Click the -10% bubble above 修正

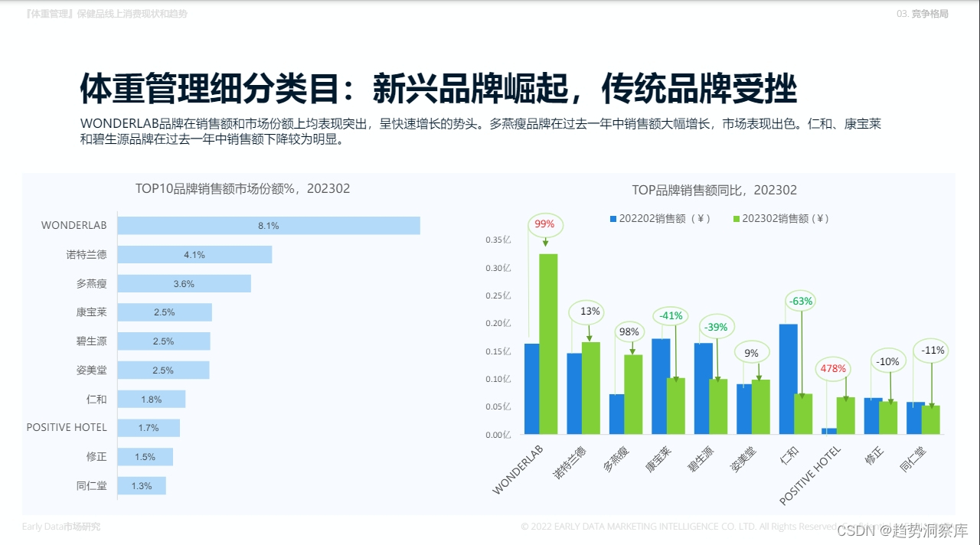[889, 361]
